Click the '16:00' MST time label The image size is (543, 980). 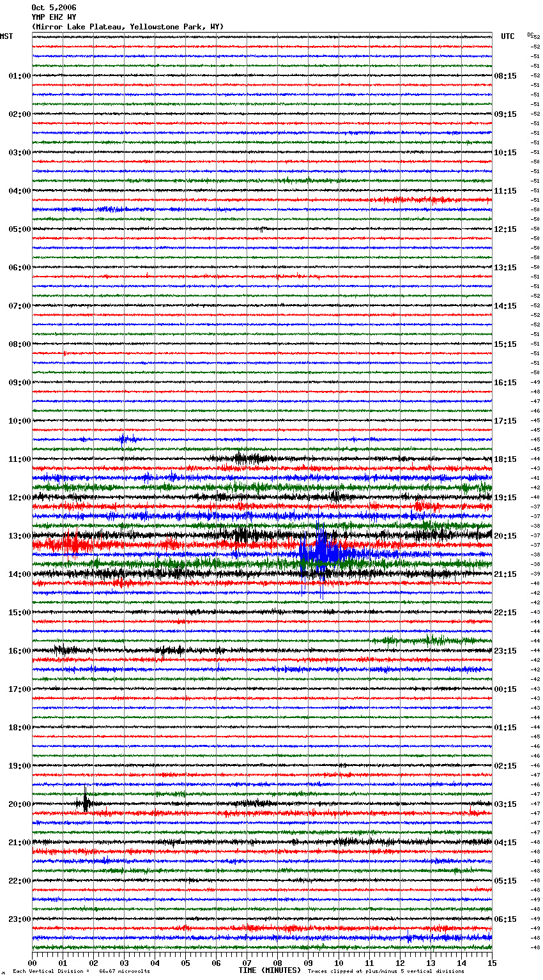20,651
